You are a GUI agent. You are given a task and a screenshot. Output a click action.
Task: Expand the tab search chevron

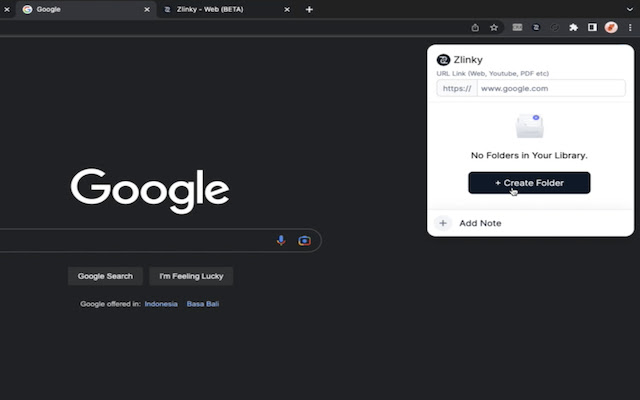pyautogui.click(x=630, y=9)
